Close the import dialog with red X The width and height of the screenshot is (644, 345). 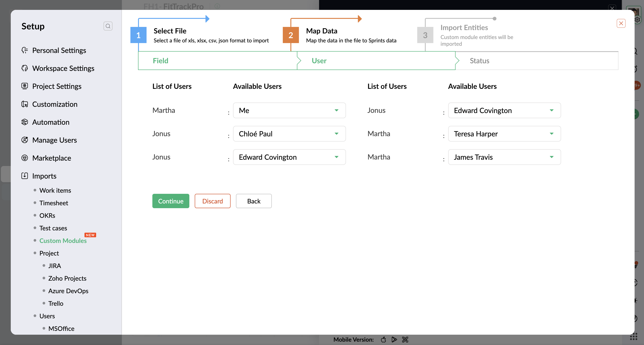(x=621, y=23)
